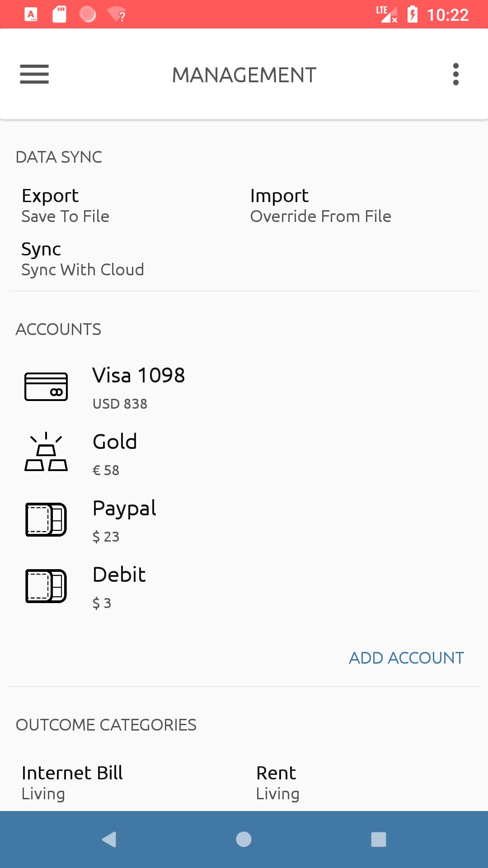Tap the Paypal wallet icon

click(46, 519)
